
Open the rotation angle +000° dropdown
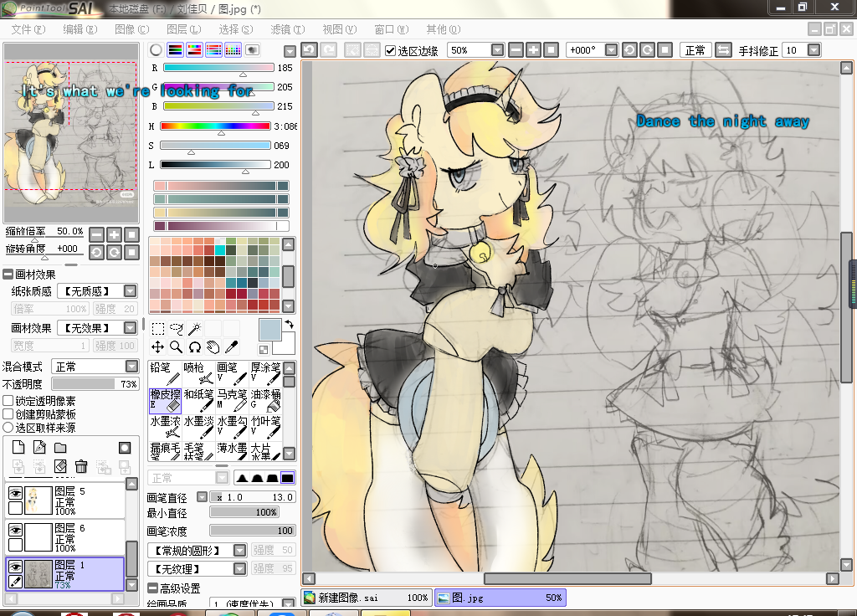(612, 50)
